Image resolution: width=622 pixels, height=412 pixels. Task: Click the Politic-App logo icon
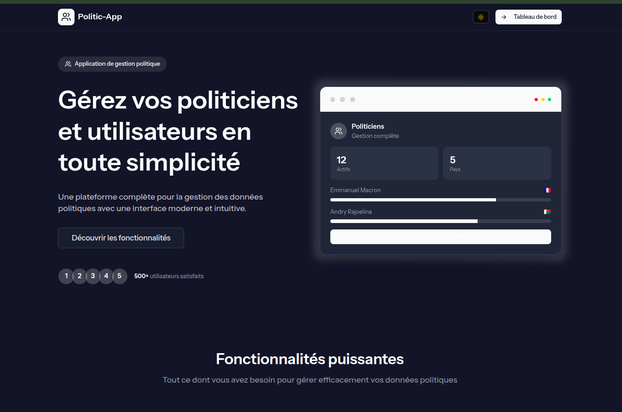pyautogui.click(x=66, y=17)
